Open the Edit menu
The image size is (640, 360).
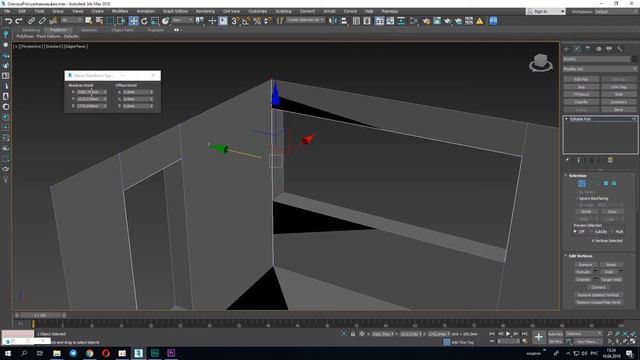coord(22,11)
